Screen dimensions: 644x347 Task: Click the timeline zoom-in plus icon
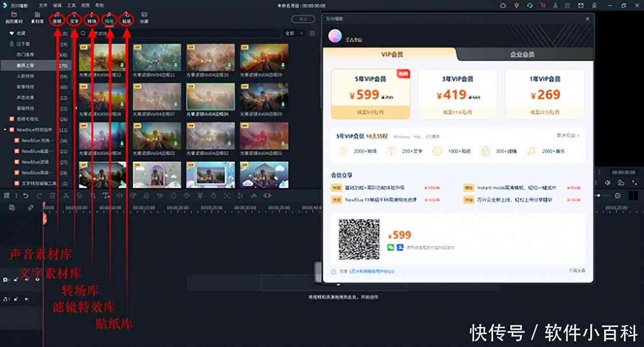pos(617,195)
